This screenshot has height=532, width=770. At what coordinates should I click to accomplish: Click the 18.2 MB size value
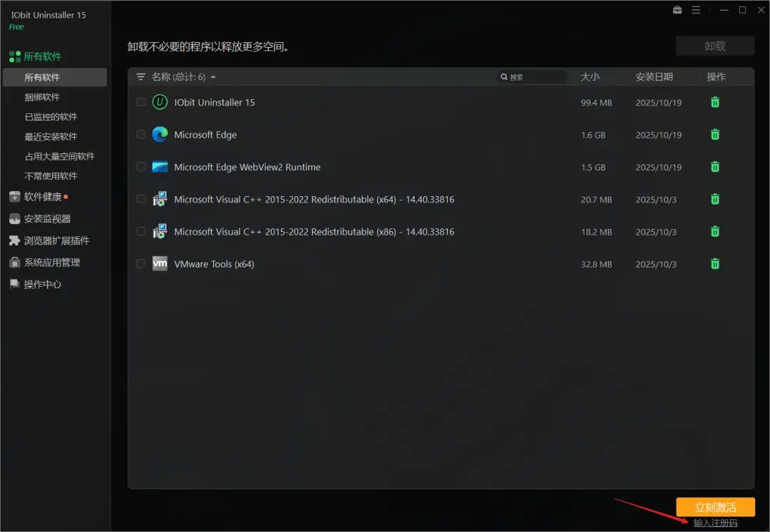tap(596, 232)
